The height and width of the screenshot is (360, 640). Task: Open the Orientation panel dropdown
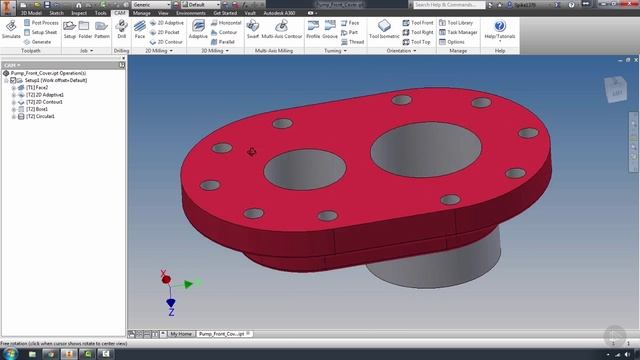(402, 51)
